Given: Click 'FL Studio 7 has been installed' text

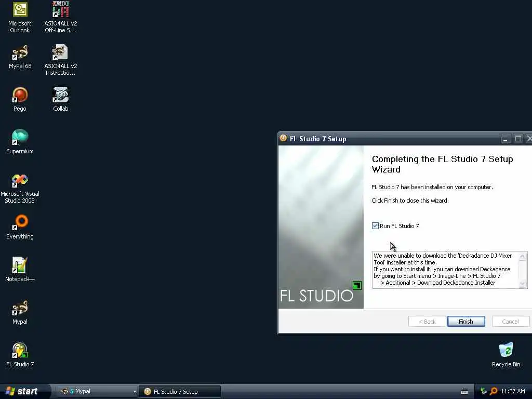Looking at the screenshot, I should point(432,187).
